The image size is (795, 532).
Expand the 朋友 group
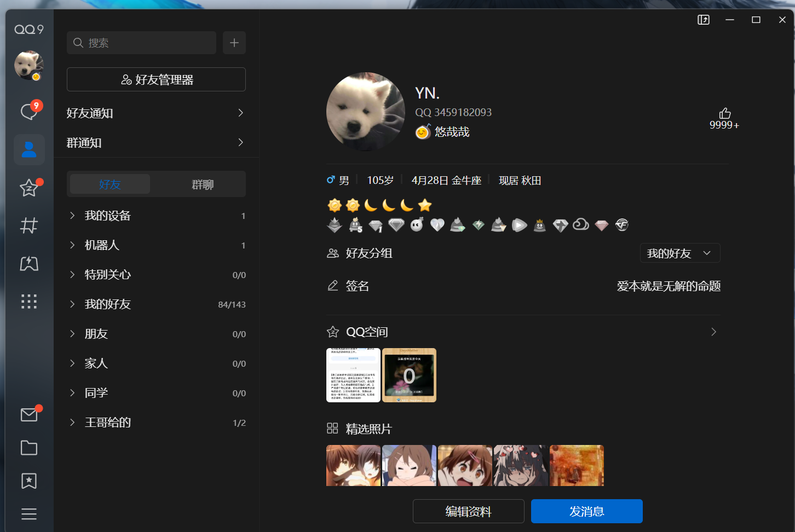click(157, 334)
